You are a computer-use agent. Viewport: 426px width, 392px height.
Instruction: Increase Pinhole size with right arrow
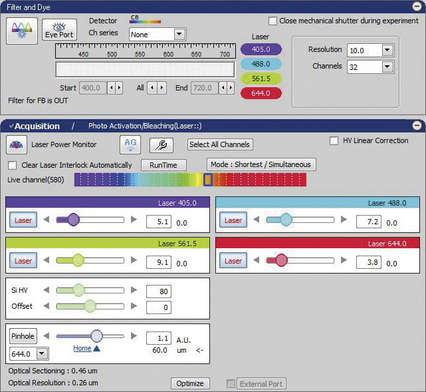pyautogui.click(x=134, y=336)
